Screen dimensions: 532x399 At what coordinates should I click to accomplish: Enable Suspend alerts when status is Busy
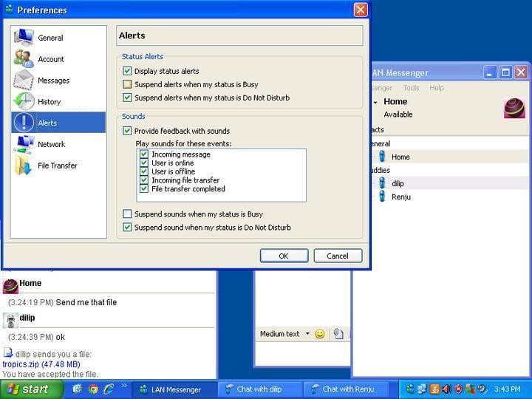127,84
